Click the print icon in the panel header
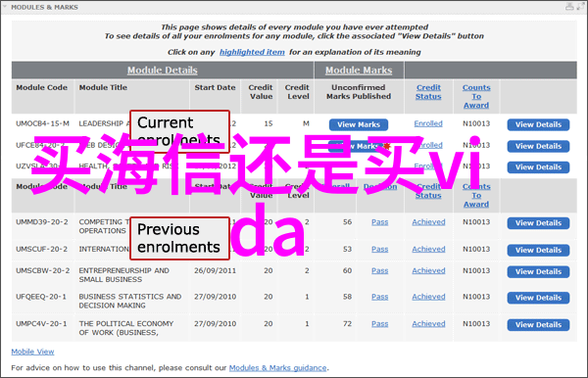The image size is (588, 378). coord(569,7)
